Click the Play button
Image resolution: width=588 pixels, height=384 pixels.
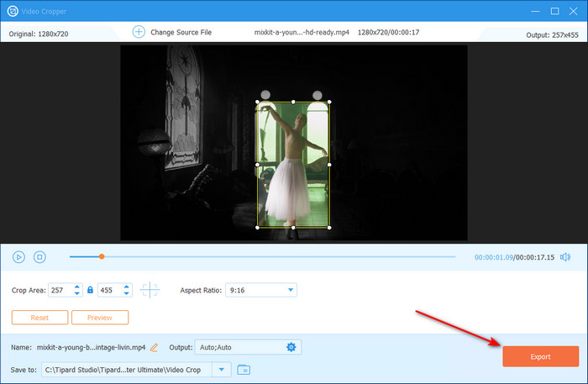(x=18, y=257)
